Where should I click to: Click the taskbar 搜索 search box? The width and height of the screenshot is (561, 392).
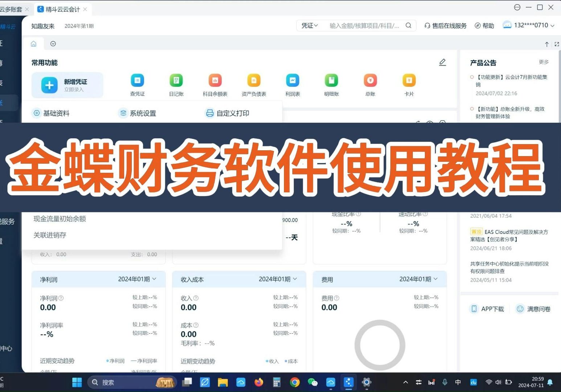132,382
